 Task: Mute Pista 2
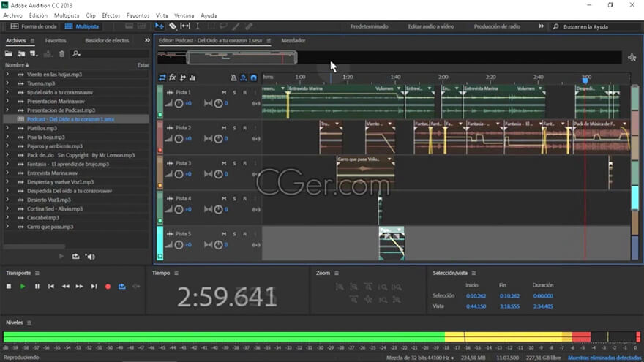click(224, 128)
